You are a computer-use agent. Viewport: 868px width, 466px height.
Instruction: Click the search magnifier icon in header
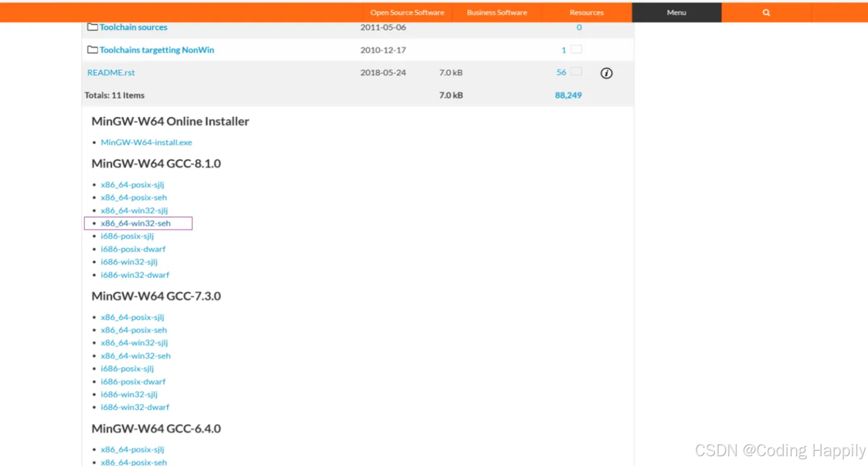pos(766,12)
